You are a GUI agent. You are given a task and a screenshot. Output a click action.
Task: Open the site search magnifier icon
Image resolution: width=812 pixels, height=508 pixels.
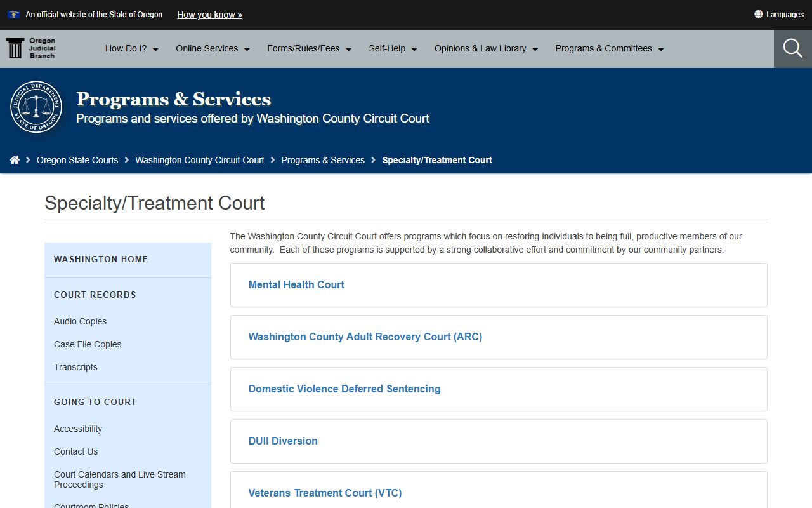coord(793,49)
